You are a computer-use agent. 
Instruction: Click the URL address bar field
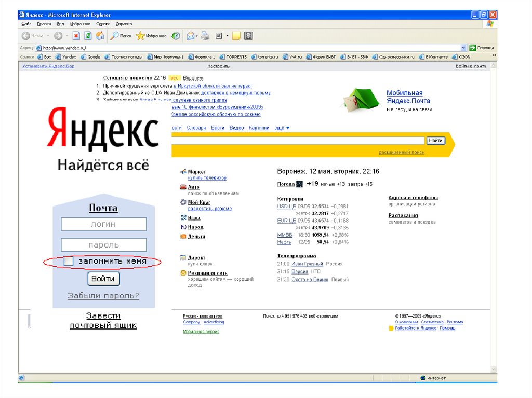[x=250, y=48]
